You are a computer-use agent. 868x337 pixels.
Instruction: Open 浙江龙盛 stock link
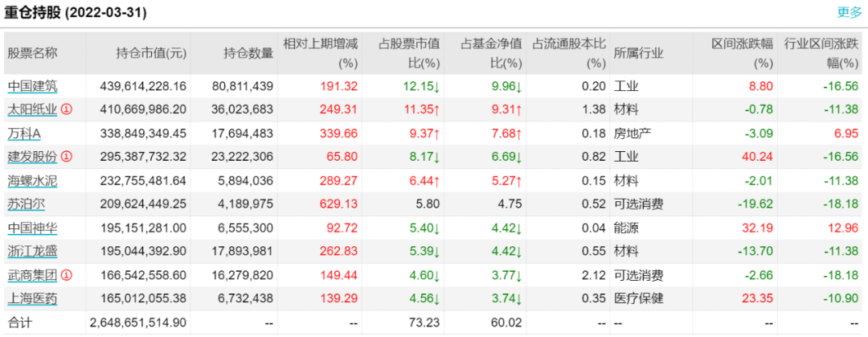[32, 251]
